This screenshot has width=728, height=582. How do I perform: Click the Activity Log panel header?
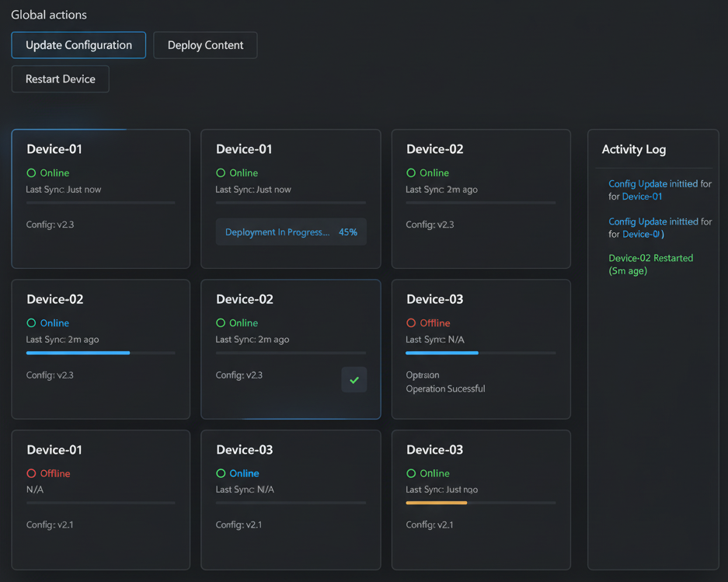pyautogui.click(x=633, y=149)
